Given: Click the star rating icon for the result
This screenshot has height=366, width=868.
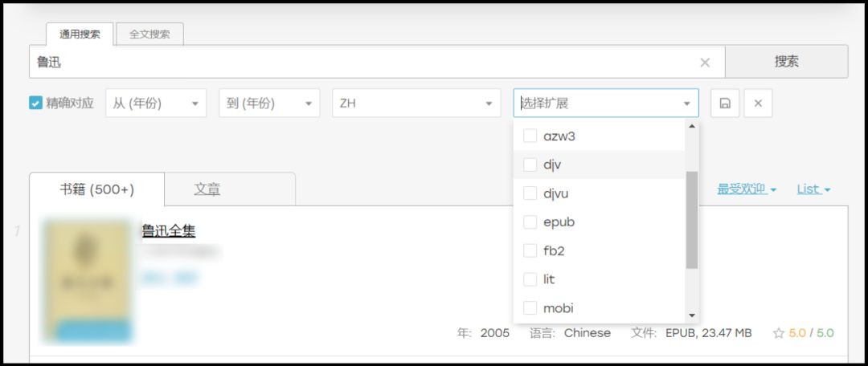Looking at the screenshot, I should click(x=778, y=333).
